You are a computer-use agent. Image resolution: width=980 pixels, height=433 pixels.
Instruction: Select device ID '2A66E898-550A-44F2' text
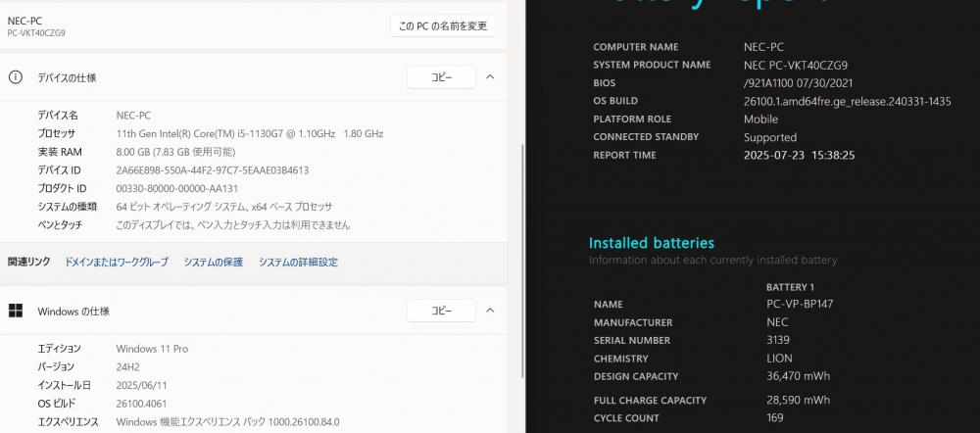click(164, 169)
